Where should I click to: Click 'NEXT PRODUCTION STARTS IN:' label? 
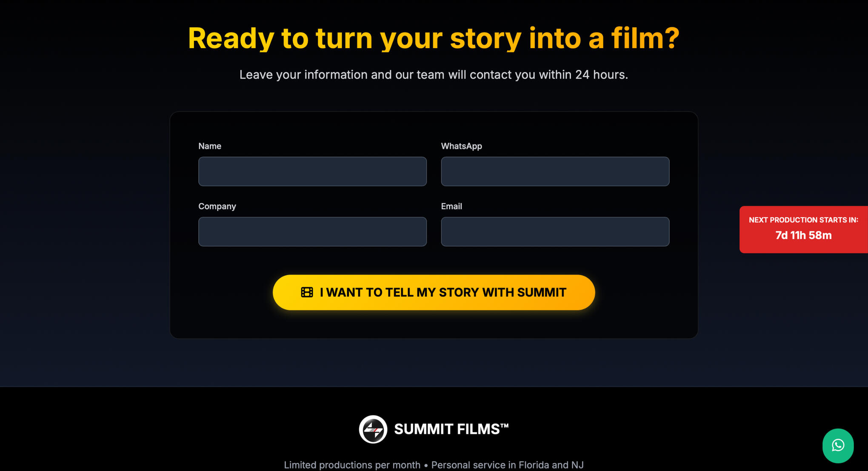803,220
